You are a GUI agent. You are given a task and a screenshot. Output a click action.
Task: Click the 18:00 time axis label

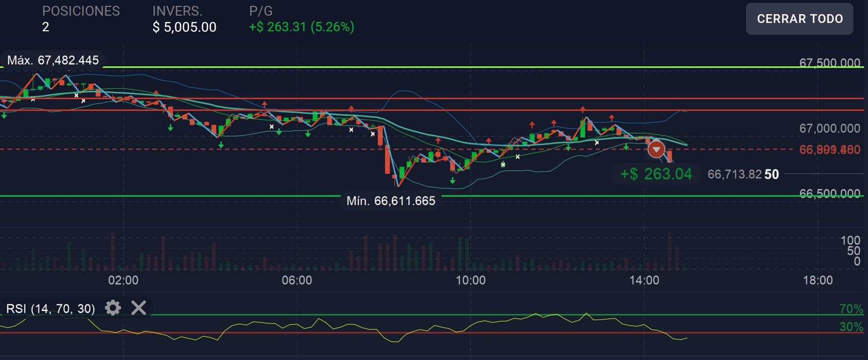(818, 280)
